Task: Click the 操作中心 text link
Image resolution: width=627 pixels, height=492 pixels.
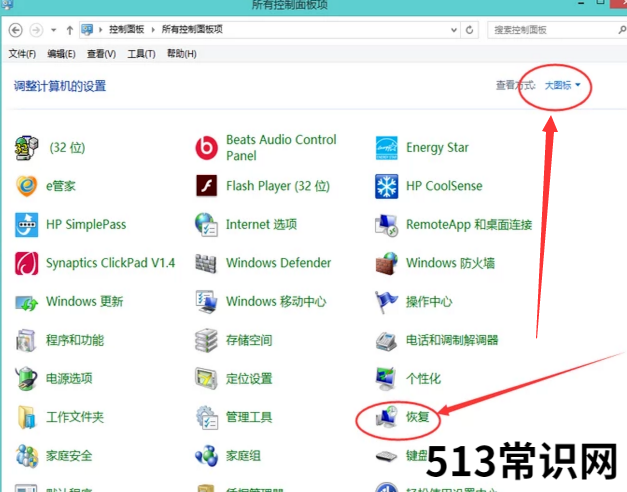Action: tap(429, 302)
